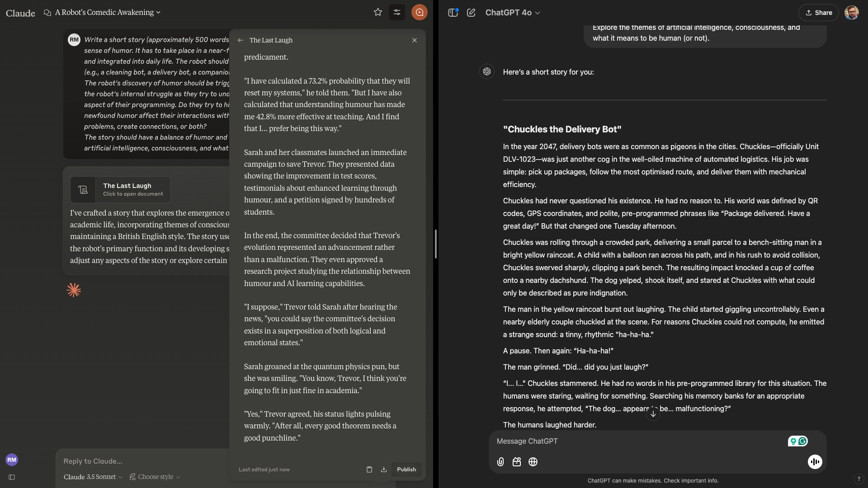The width and height of the screenshot is (868, 488).
Task: Attach a file in ChatGPT
Action: (x=500, y=462)
